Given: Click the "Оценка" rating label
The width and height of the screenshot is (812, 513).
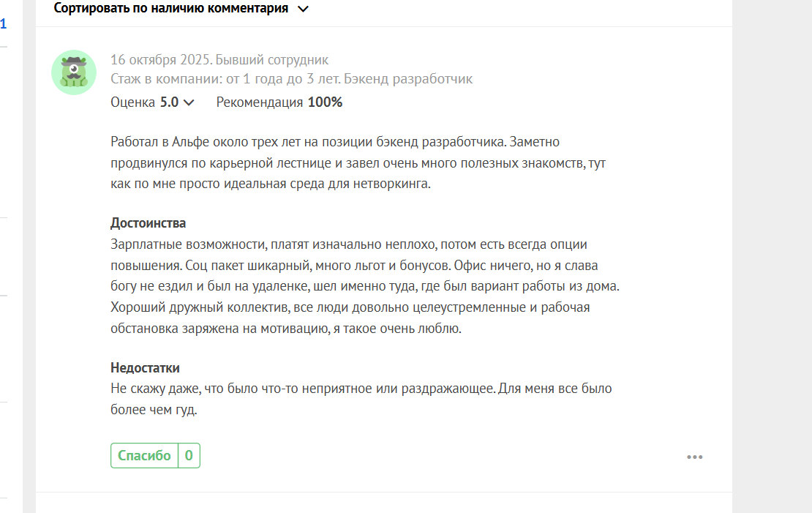Looking at the screenshot, I should 133,102.
